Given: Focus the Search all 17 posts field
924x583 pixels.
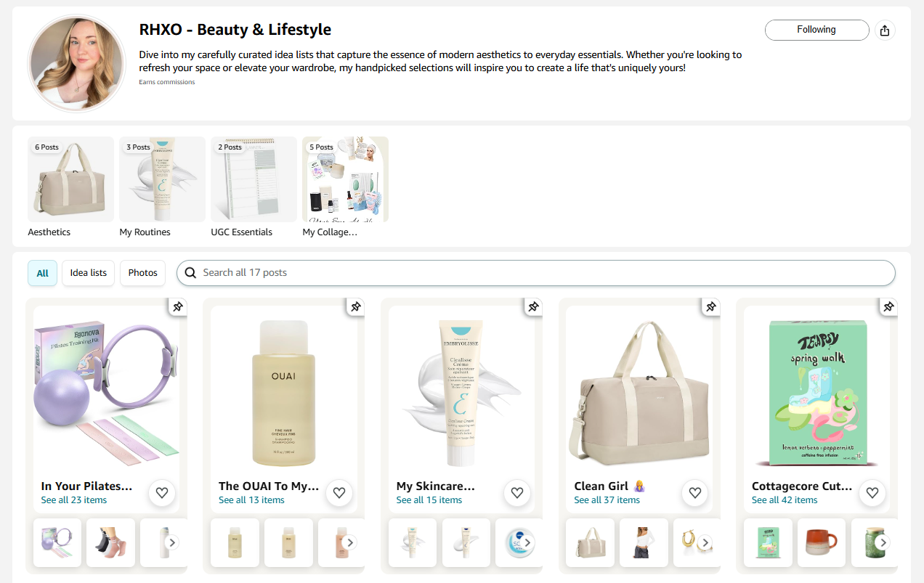Looking at the screenshot, I should 538,273.
